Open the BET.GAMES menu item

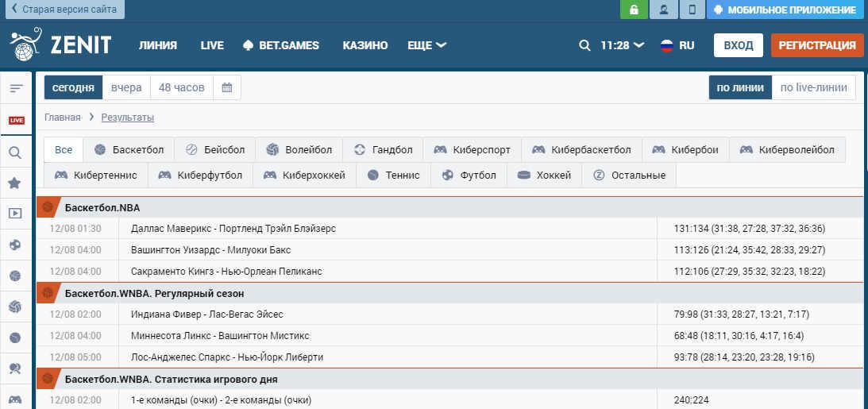281,45
